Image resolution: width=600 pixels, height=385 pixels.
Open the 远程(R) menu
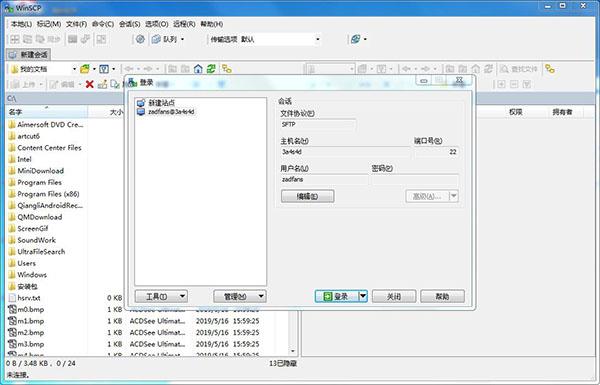[184, 24]
